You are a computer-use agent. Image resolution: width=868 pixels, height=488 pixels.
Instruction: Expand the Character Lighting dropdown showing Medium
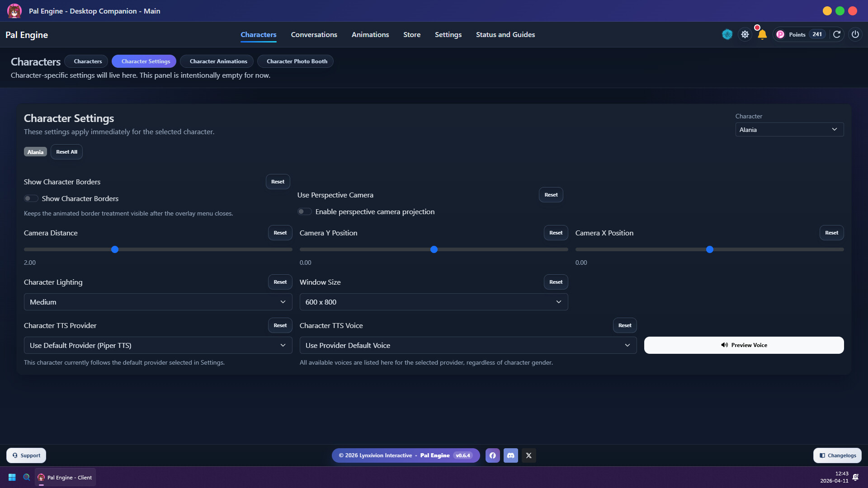click(158, 302)
